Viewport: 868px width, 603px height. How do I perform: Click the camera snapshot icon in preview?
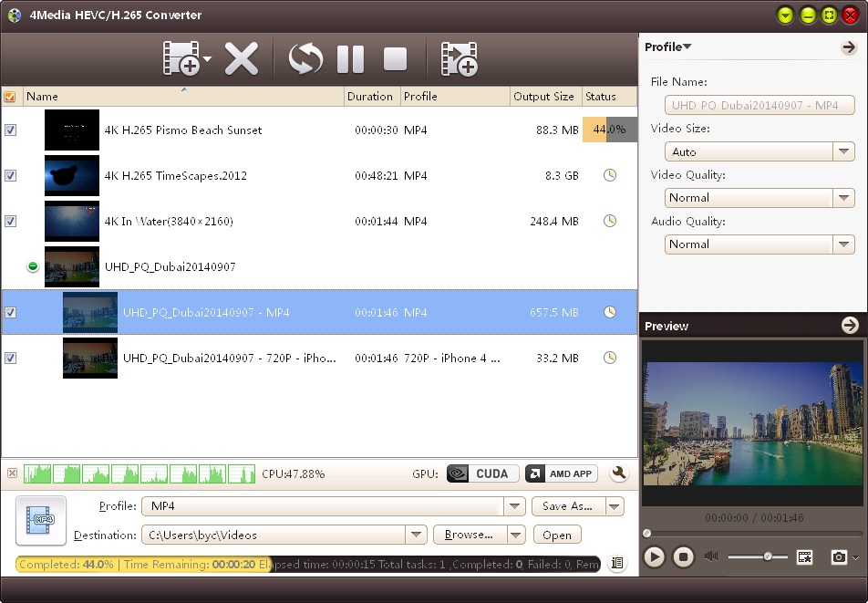click(838, 556)
